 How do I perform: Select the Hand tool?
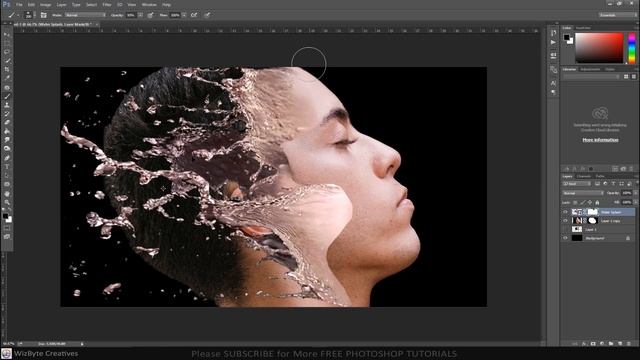(7, 193)
